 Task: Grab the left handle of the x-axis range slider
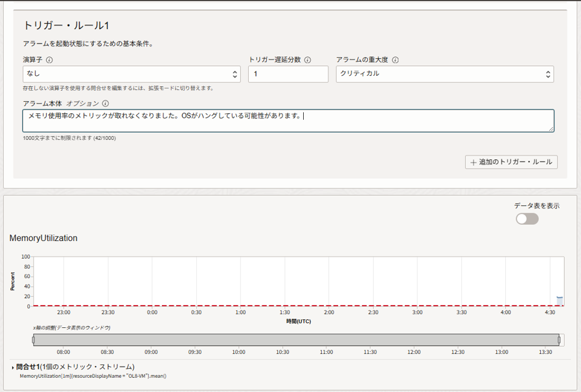coord(34,340)
